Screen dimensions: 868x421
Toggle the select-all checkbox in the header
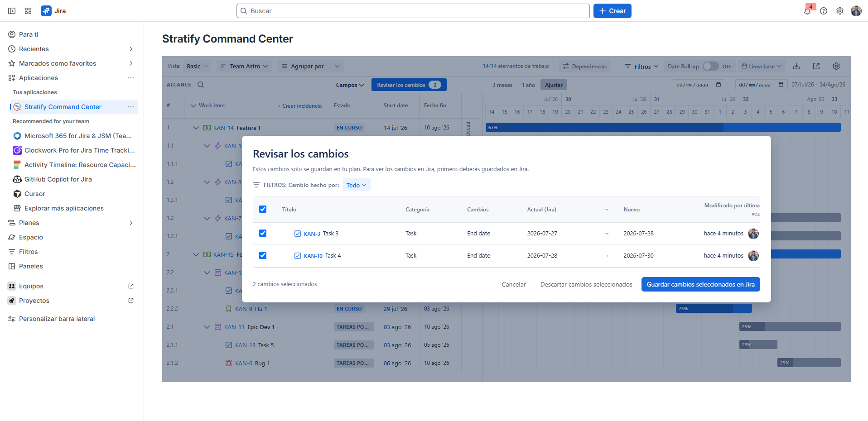[x=263, y=209]
